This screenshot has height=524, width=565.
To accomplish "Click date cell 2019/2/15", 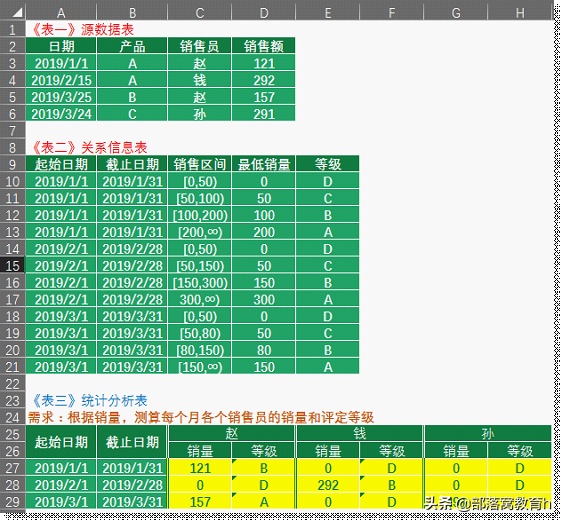I will (x=61, y=80).
